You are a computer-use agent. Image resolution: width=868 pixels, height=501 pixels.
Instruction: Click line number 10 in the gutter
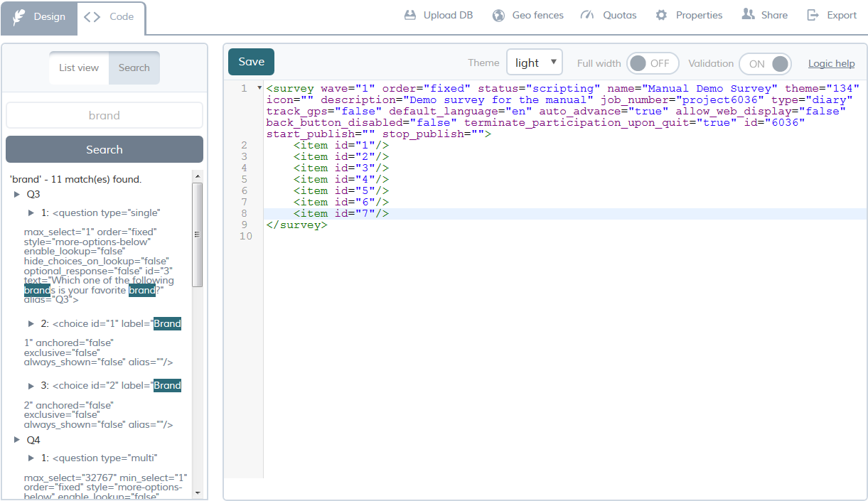pos(245,236)
